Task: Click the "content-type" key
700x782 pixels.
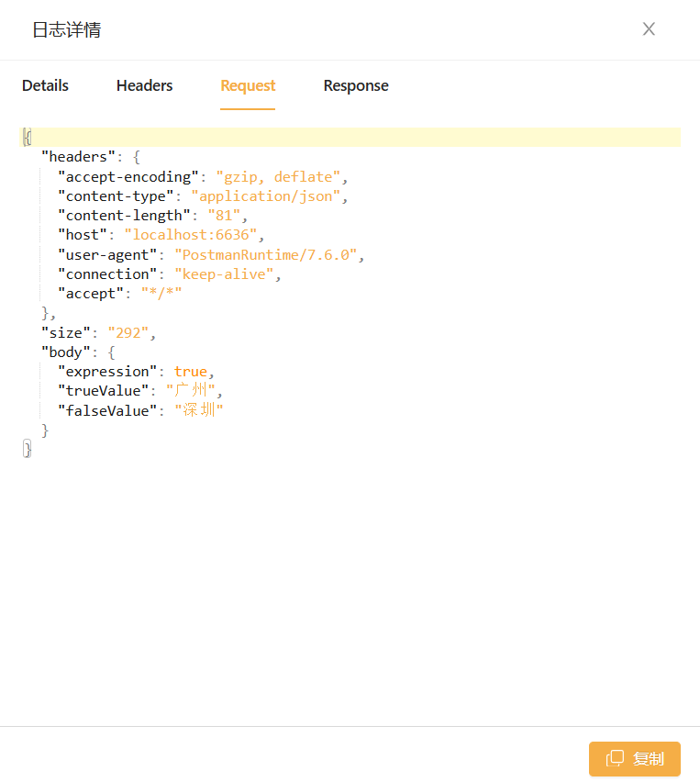Action: [116, 196]
